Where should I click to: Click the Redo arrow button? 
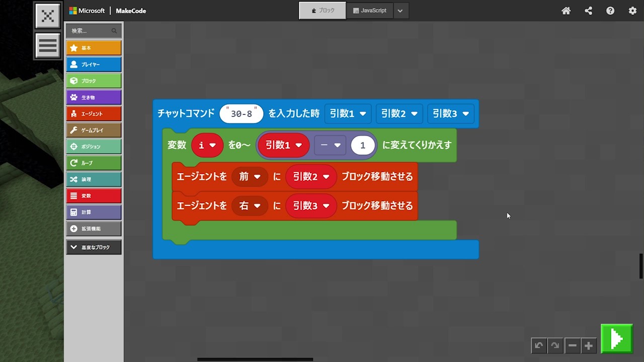point(555,345)
